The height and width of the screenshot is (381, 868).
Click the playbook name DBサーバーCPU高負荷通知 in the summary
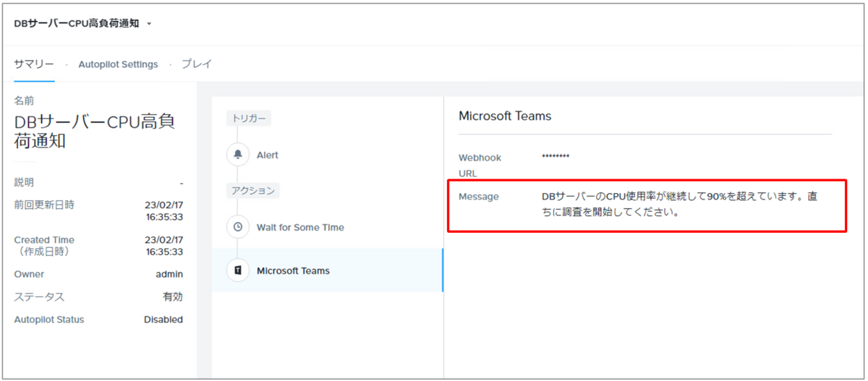click(x=95, y=131)
